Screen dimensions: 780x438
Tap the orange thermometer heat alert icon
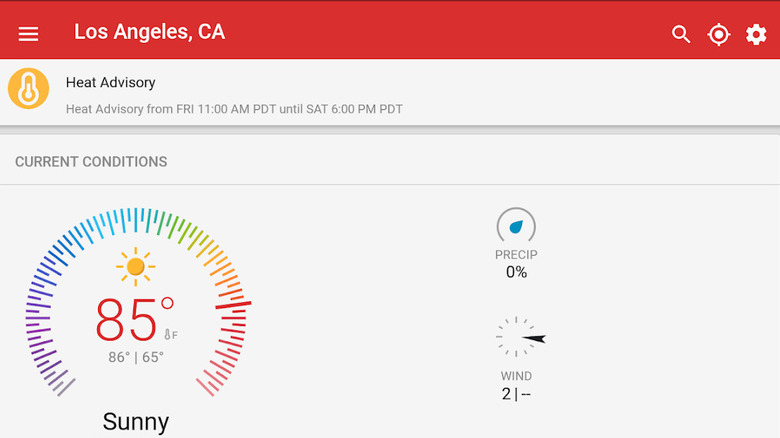(28, 89)
